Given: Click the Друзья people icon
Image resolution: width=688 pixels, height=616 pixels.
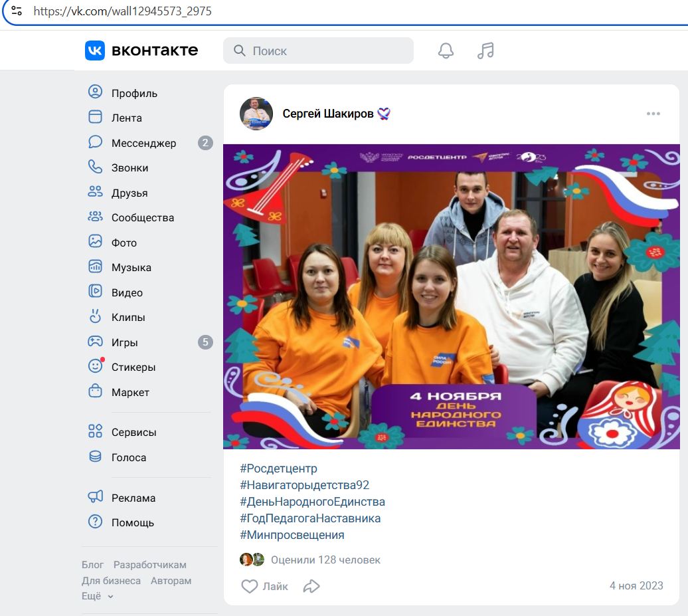Looking at the screenshot, I should pos(95,191).
